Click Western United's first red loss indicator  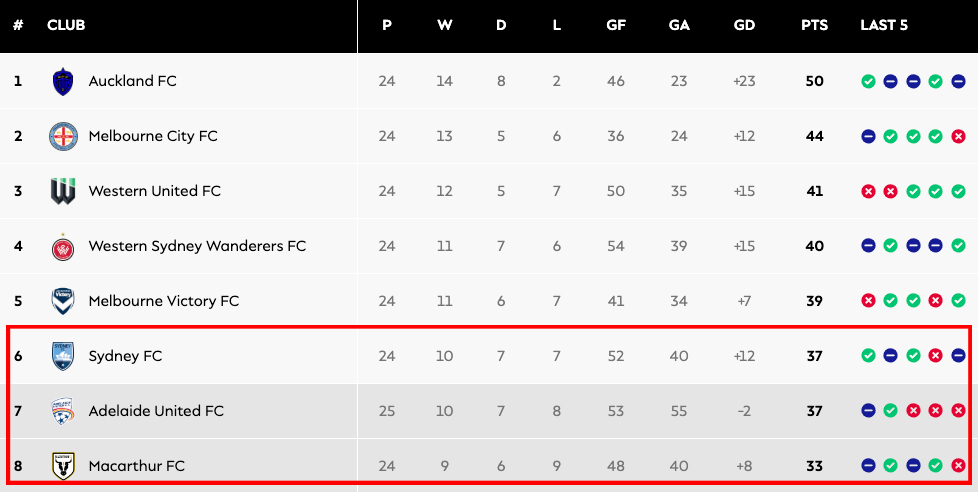coord(868,191)
